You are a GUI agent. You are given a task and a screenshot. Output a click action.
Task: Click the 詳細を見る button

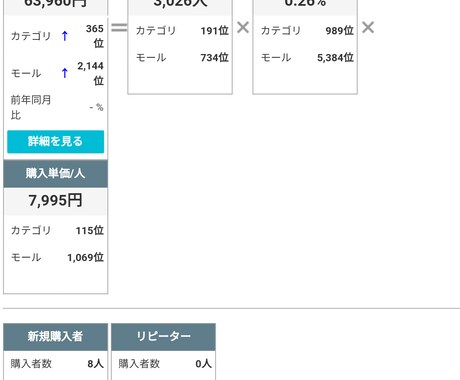pos(56,142)
